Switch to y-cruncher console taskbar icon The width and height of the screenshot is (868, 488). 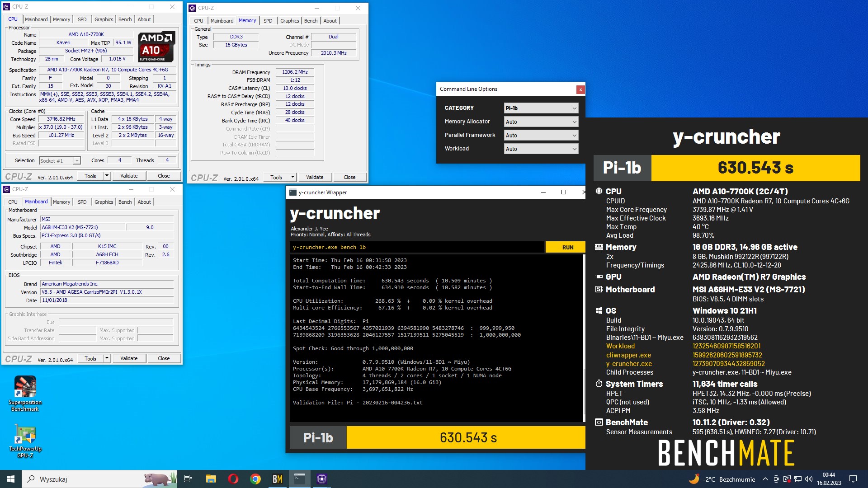(x=300, y=479)
